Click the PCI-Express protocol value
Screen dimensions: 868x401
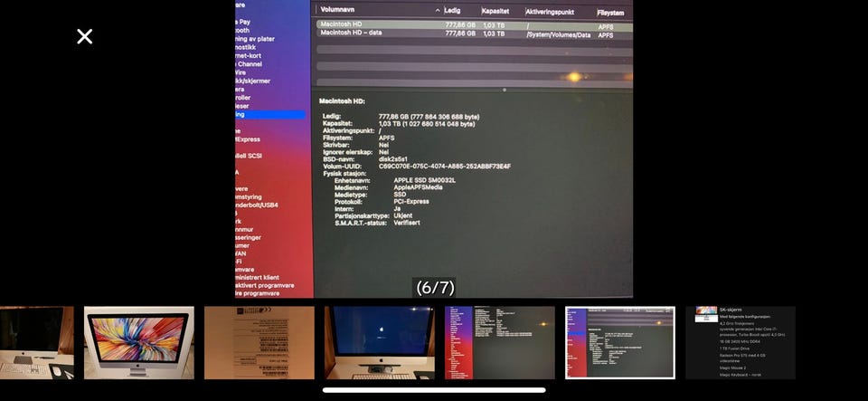tap(411, 202)
